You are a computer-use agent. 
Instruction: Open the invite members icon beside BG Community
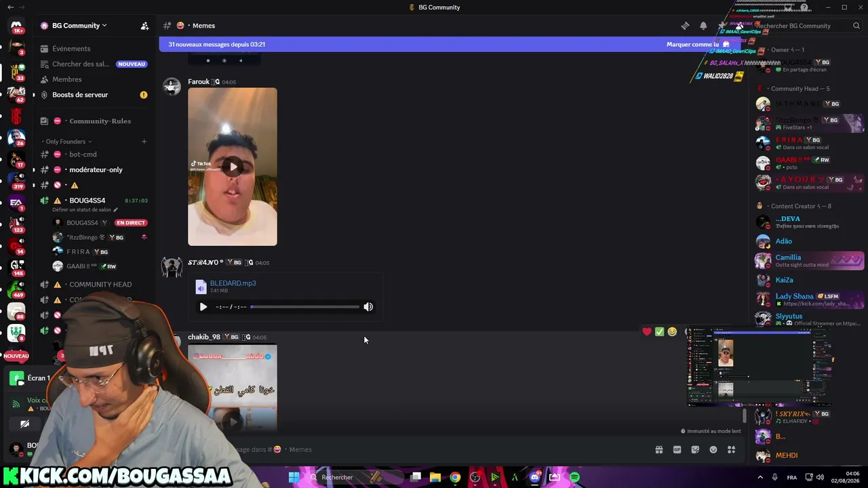[x=144, y=26]
